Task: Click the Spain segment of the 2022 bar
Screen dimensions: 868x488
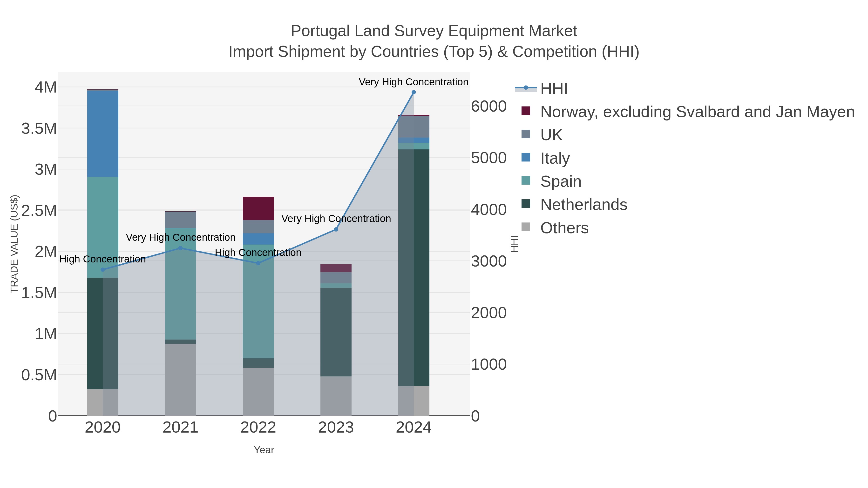Action: click(x=258, y=301)
